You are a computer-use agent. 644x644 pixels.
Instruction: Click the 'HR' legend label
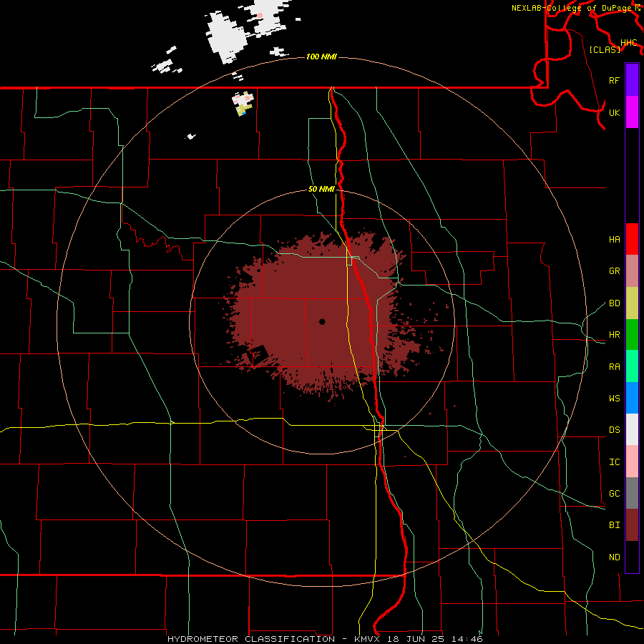tap(614, 335)
